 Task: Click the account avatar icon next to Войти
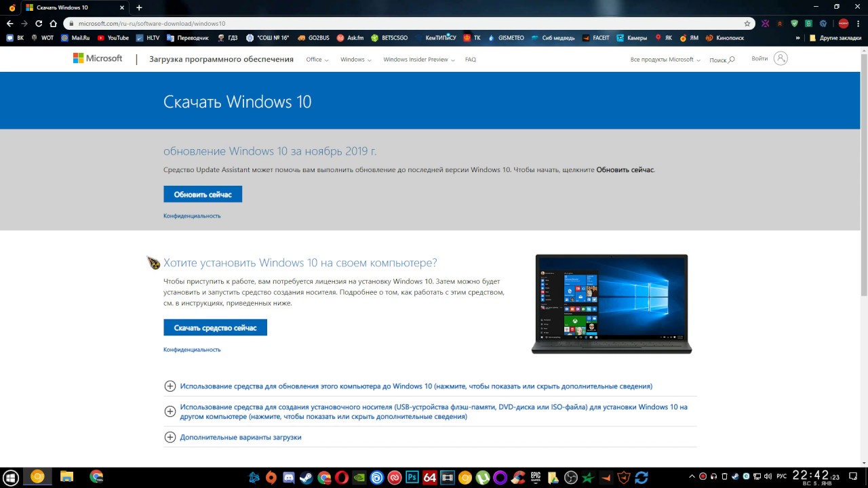tap(781, 59)
